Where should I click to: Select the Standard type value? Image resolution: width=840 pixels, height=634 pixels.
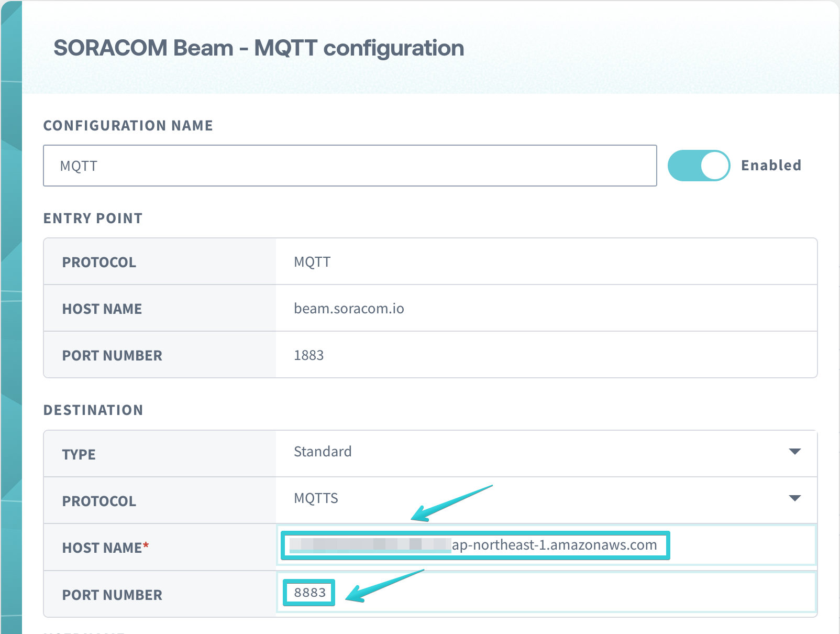click(x=323, y=452)
